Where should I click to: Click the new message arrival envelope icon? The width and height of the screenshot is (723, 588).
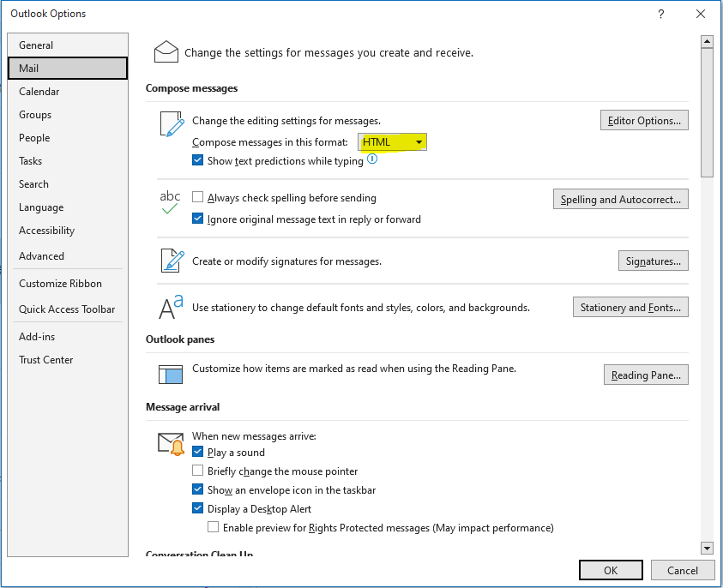[x=170, y=441]
